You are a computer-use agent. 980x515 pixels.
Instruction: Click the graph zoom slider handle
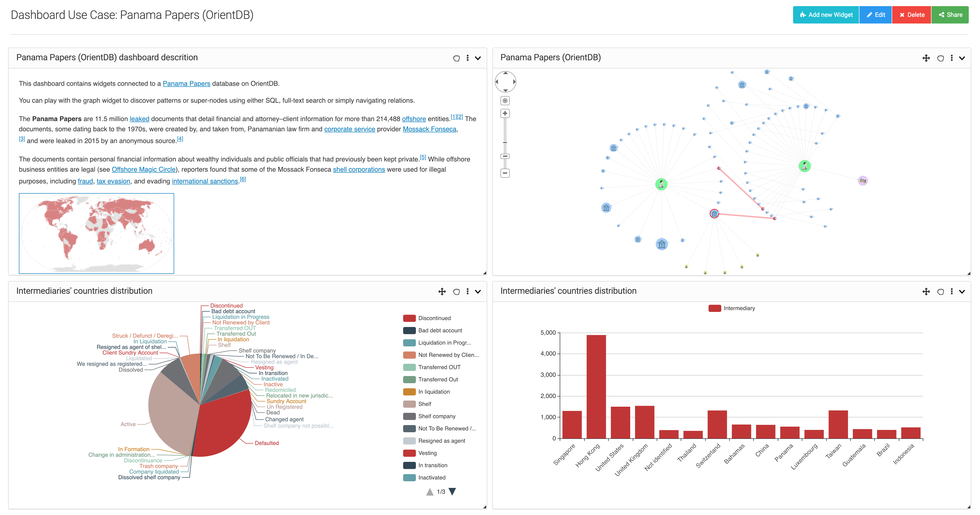pos(505,156)
